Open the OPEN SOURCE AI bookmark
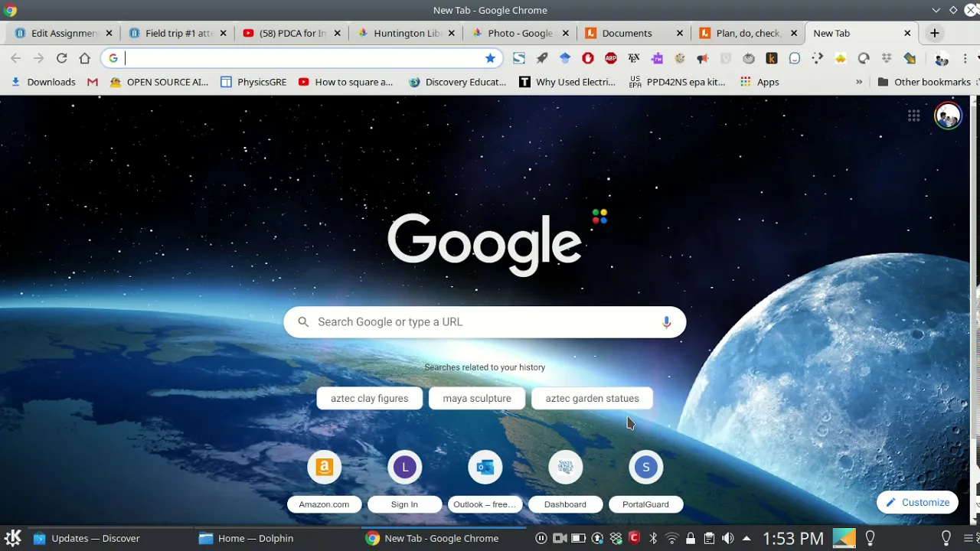Viewport: 980px width, 551px height. 159,82
